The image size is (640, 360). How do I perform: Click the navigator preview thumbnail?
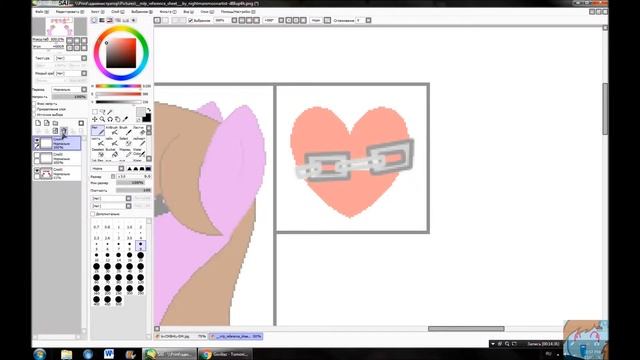60,27
